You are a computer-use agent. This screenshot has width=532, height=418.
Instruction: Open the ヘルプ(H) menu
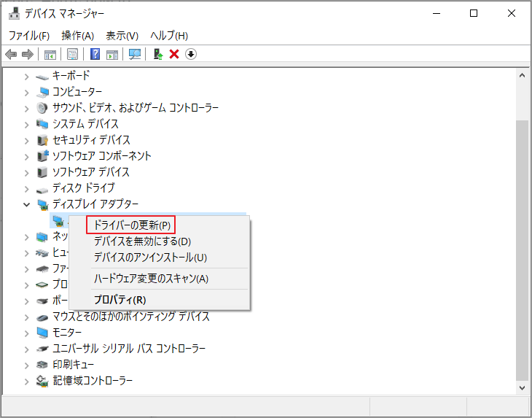pyautogui.click(x=169, y=36)
